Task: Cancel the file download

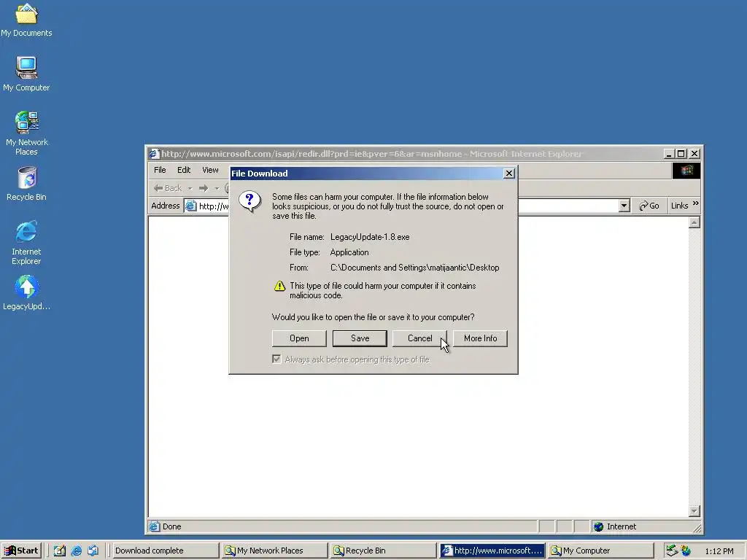Action: pyautogui.click(x=419, y=338)
